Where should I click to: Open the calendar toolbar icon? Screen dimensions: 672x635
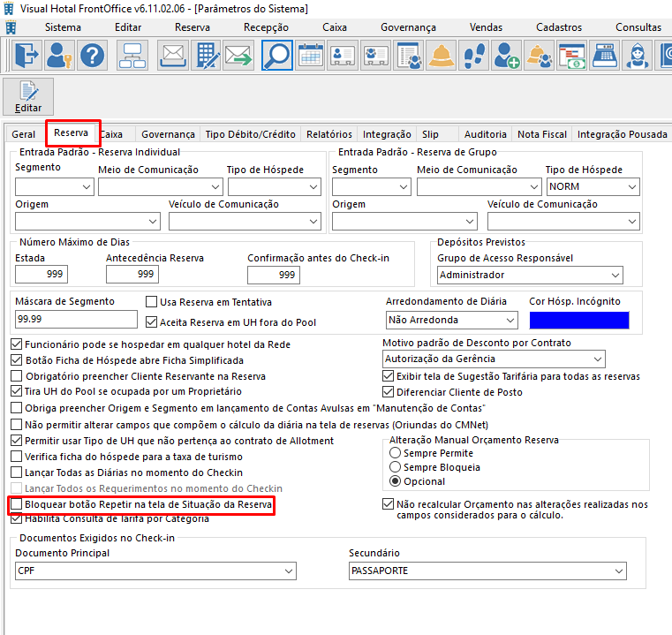[310, 56]
